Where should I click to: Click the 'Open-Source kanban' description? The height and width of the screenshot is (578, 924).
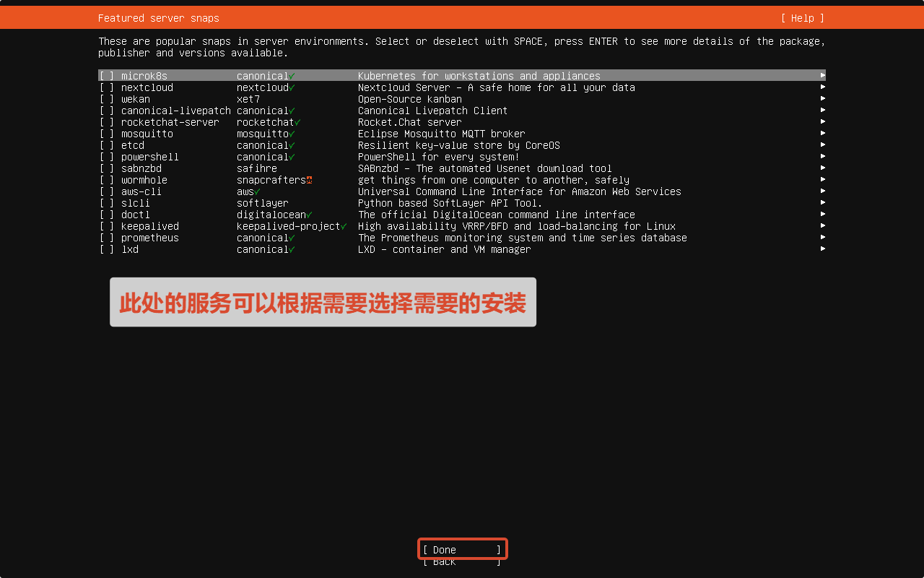coord(410,99)
